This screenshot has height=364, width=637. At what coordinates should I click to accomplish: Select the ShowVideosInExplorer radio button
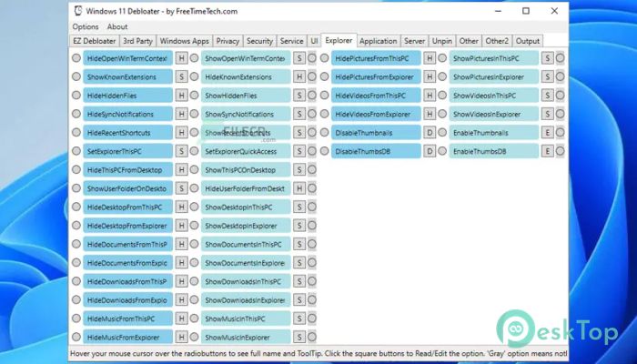[442, 114]
